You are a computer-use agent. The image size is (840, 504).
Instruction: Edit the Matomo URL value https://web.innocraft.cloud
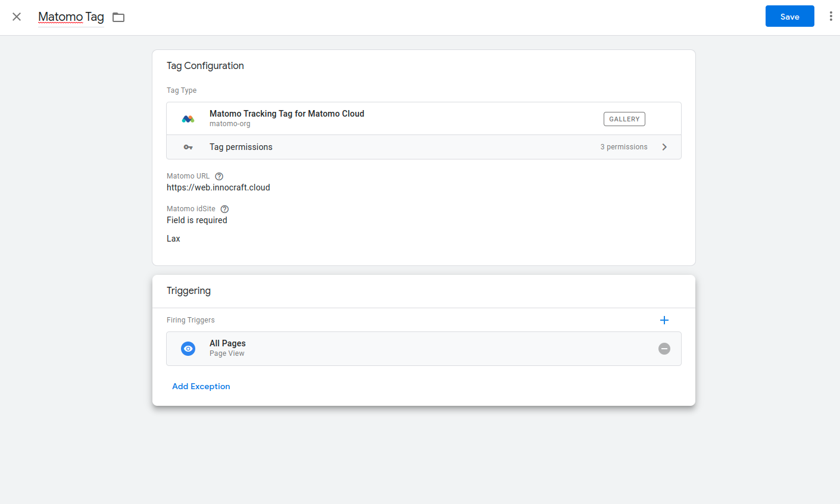coord(218,187)
